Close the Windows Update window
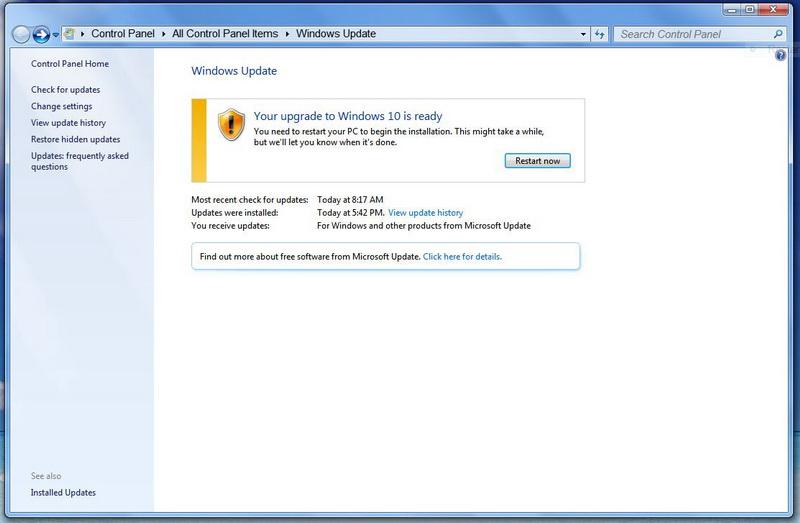The width and height of the screenshot is (800, 523). coord(773,9)
